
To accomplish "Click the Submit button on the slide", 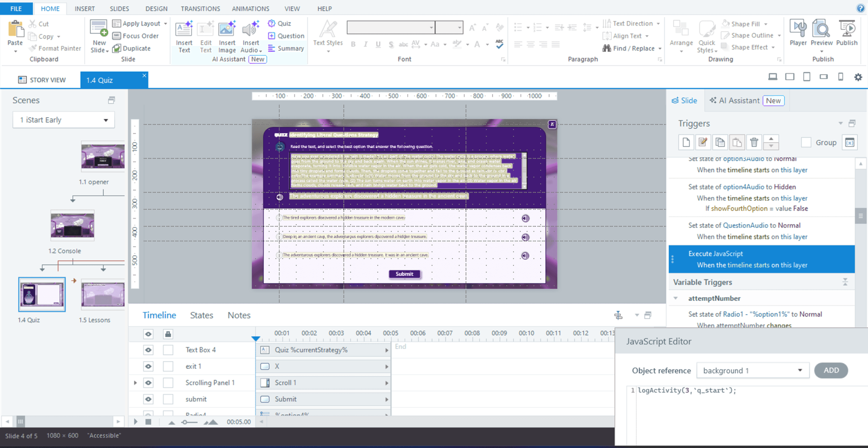I will click(x=404, y=274).
